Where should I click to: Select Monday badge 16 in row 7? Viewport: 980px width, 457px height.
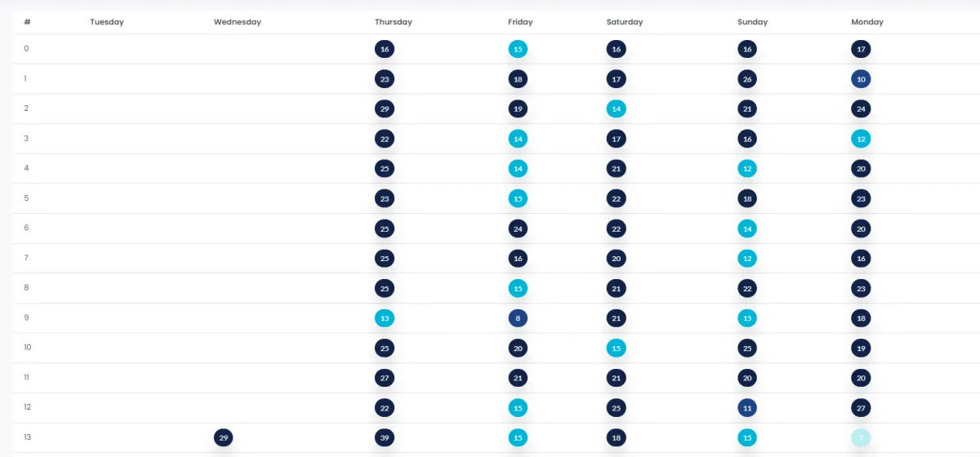coord(861,259)
